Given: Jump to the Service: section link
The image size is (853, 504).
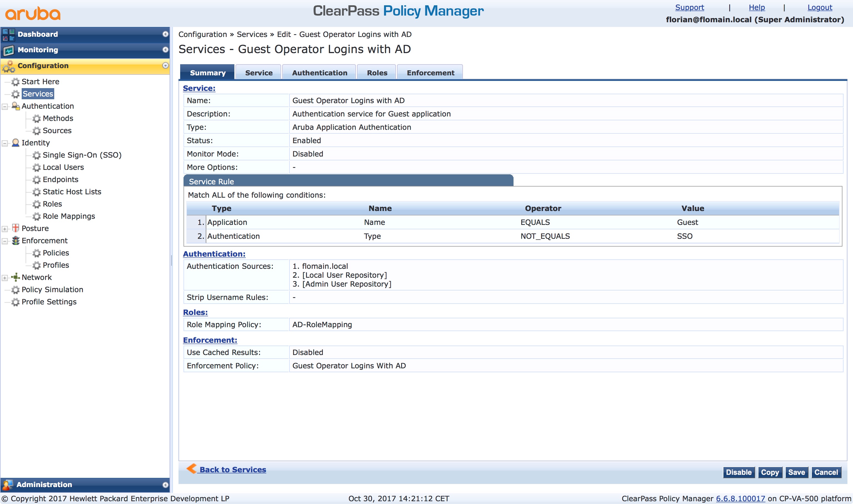Looking at the screenshot, I should 199,88.
